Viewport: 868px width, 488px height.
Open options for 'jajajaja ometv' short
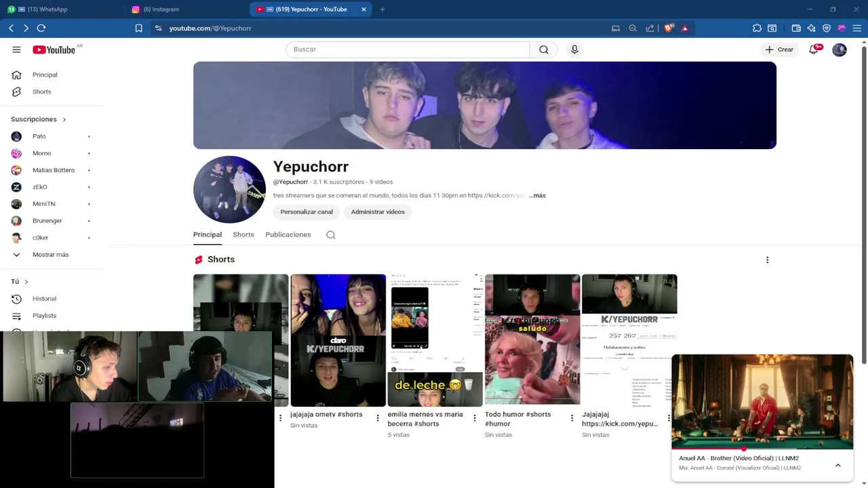pos(378,418)
